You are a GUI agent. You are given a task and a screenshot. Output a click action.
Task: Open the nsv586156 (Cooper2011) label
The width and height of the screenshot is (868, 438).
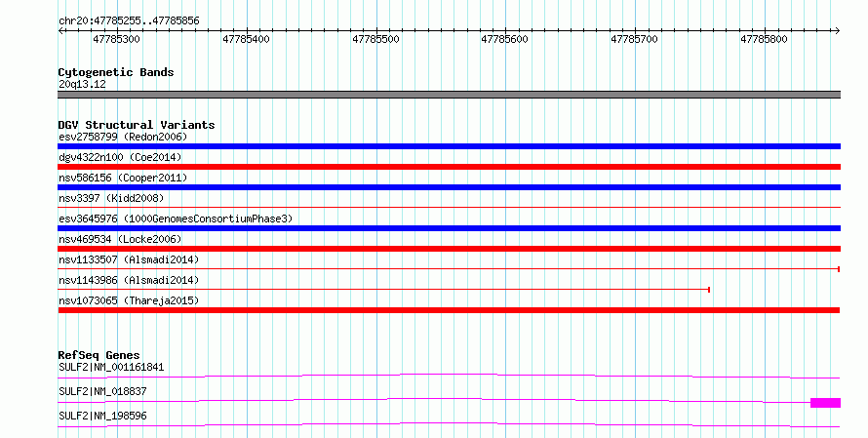point(123,178)
